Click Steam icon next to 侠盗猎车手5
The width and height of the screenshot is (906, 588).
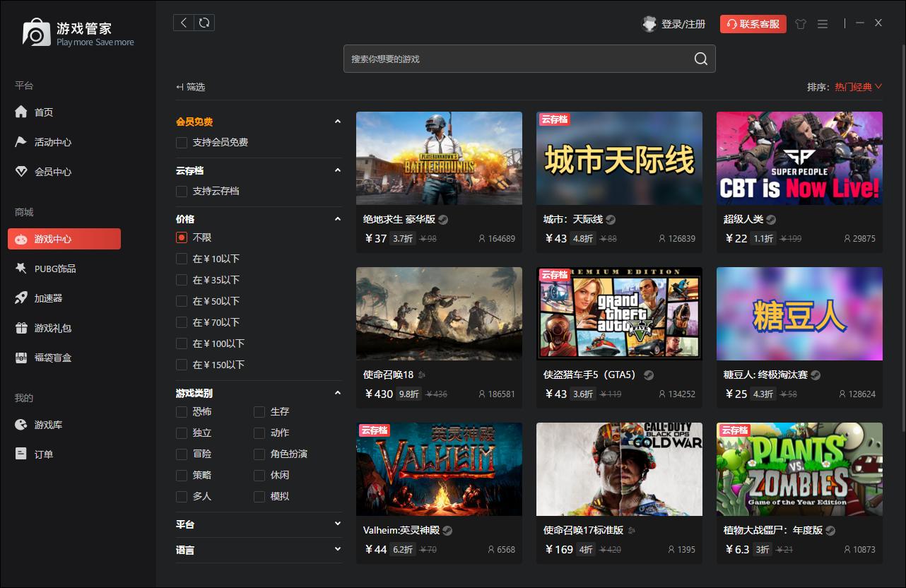point(649,375)
